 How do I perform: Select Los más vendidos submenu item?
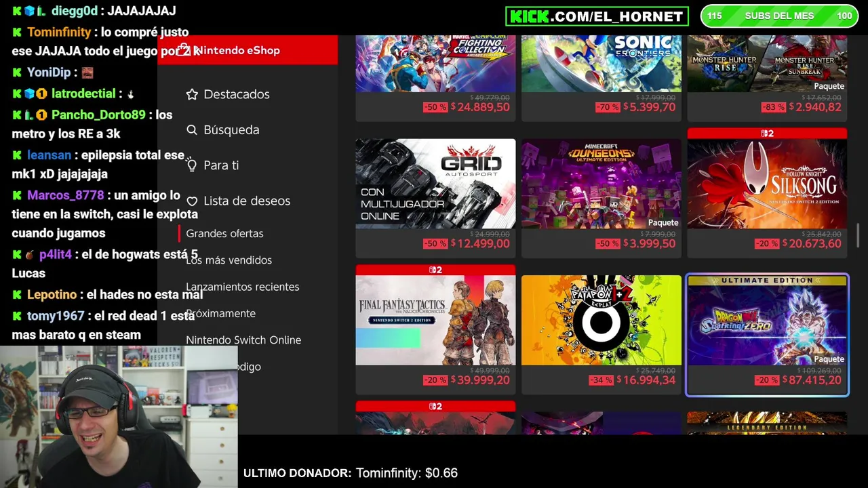(229, 260)
